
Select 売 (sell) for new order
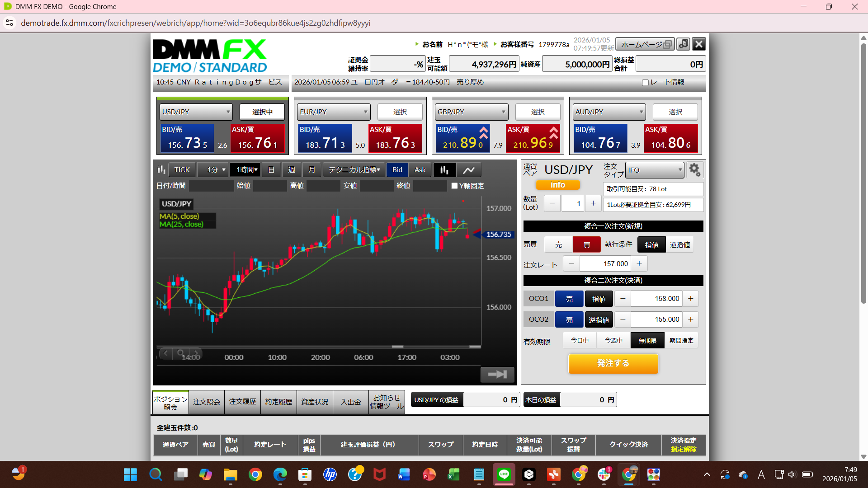click(x=558, y=244)
